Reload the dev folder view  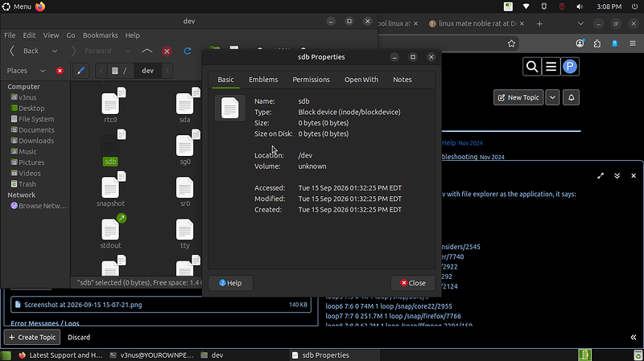coord(188,51)
